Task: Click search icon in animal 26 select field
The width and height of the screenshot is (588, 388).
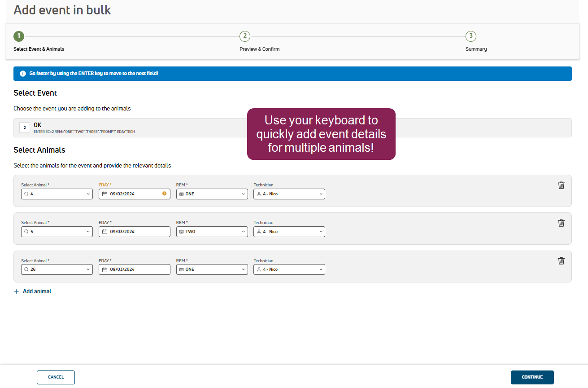Action: 27,269
